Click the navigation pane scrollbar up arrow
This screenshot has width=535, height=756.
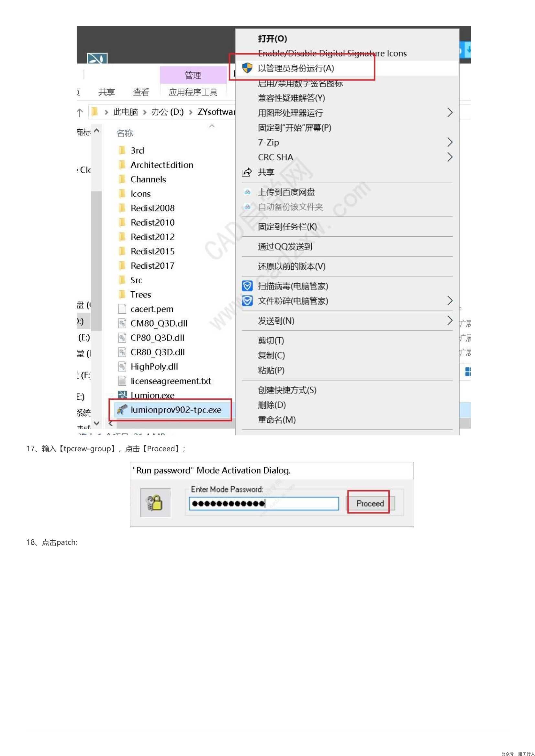[x=96, y=131]
